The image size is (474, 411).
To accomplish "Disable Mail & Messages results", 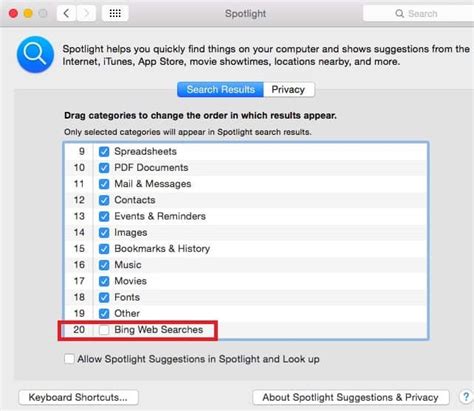I will [x=104, y=184].
